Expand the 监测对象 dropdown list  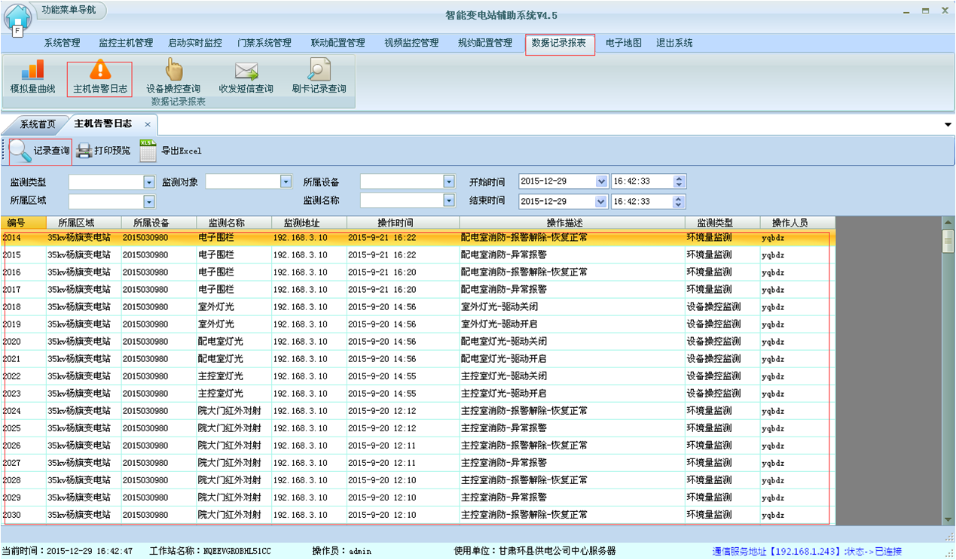(x=285, y=181)
